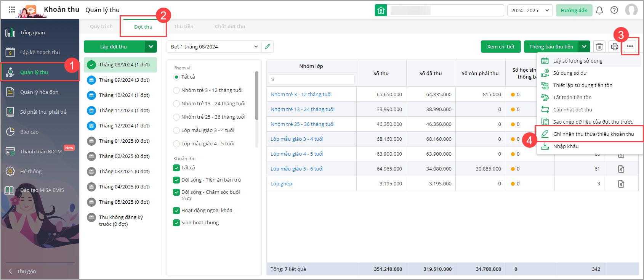Screen dimensions: 644x280
Task: Open the user avatar profile
Action: pos(631,10)
